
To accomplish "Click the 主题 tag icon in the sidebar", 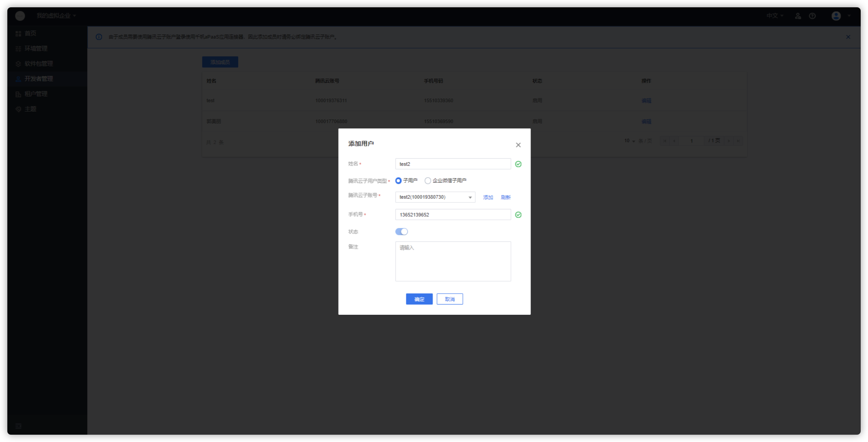I will [x=18, y=109].
